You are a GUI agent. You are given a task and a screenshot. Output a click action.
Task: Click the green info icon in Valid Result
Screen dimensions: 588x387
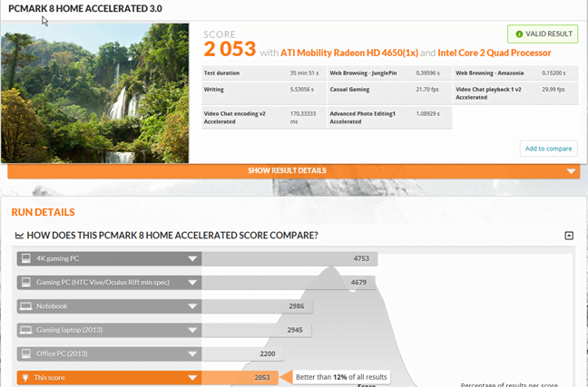519,34
